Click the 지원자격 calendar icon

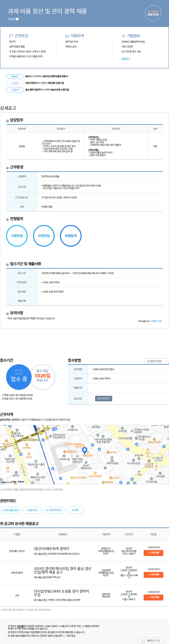tap(67, 36)
